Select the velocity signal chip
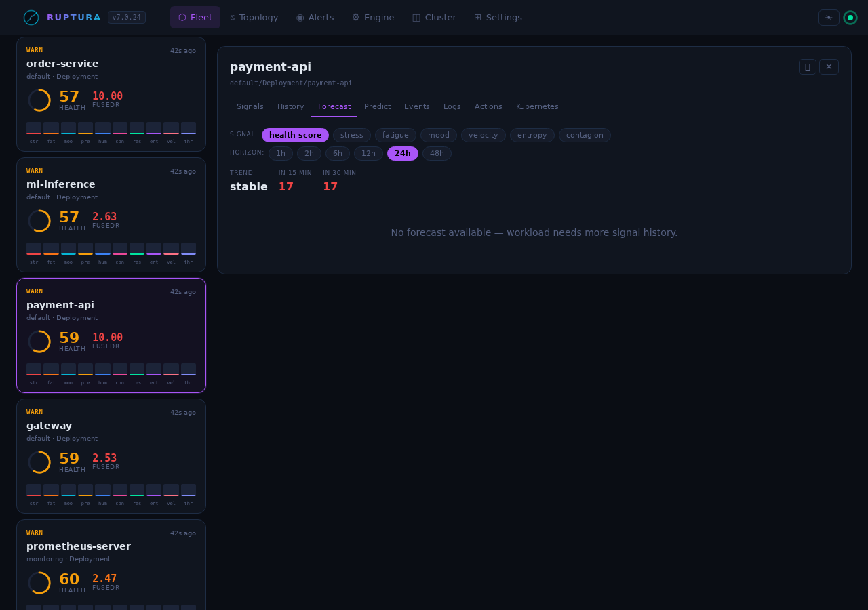 (484, 135)
